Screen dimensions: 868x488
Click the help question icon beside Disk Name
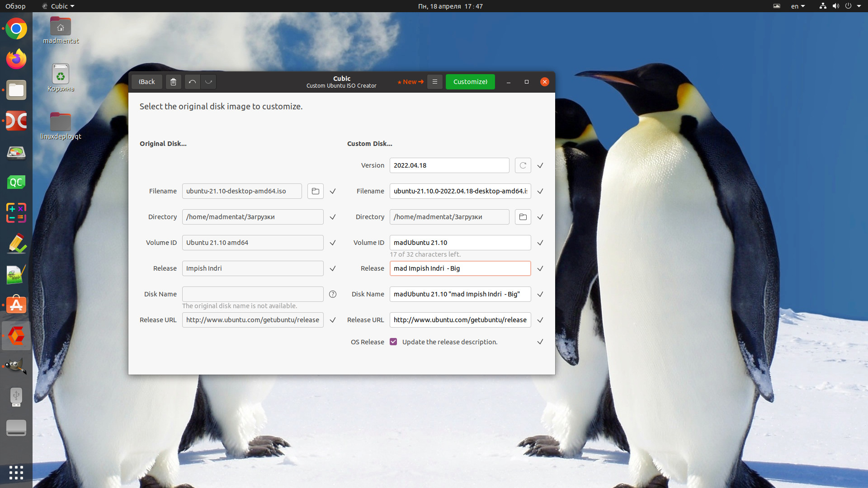point(333,294)
